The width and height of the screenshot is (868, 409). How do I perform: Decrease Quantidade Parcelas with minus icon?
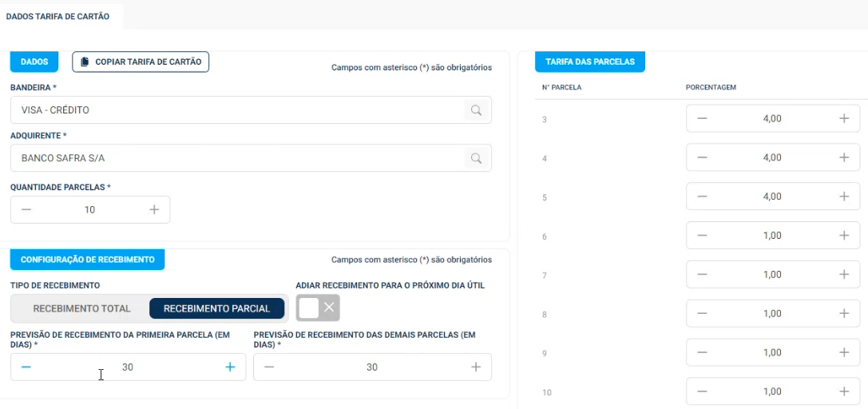[26, 210]
